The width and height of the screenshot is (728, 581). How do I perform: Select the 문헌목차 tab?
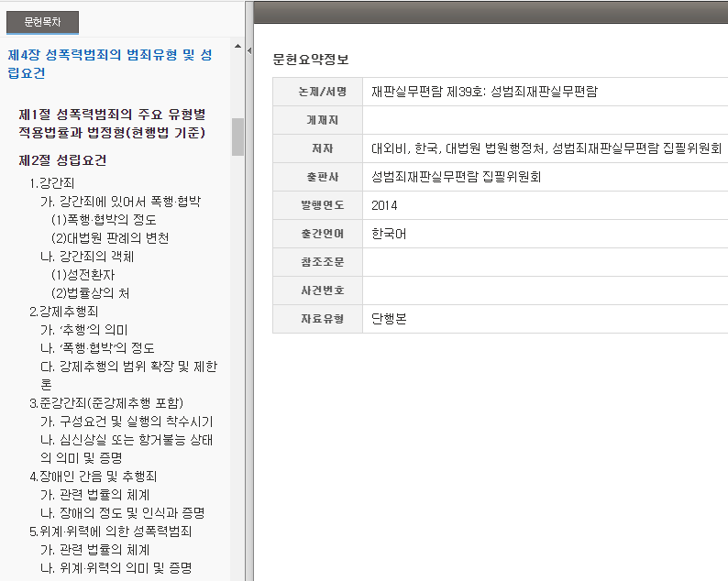(x=43, y=23)
